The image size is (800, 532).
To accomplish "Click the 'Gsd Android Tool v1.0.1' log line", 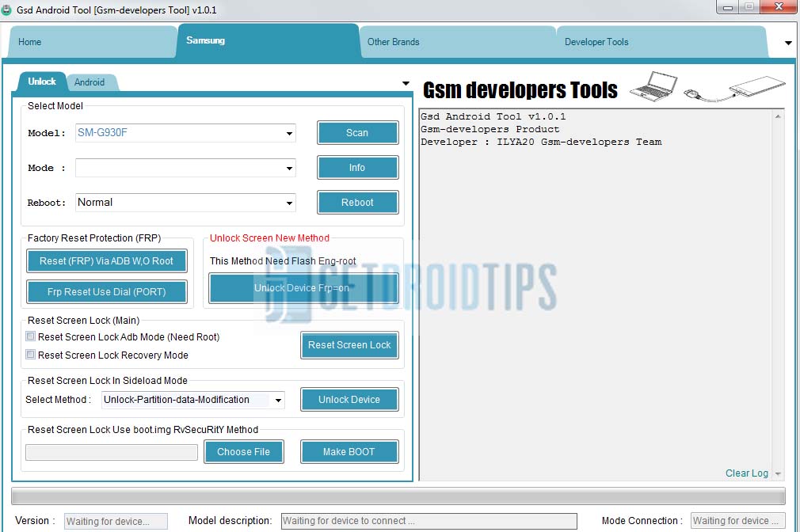I will pyautogui.click(x=493, y=117).
